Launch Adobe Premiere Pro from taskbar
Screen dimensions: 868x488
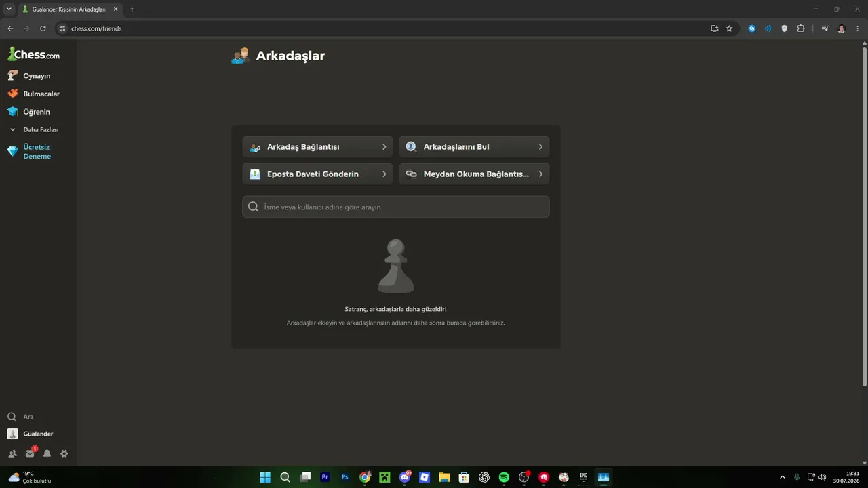coord(325,477)
